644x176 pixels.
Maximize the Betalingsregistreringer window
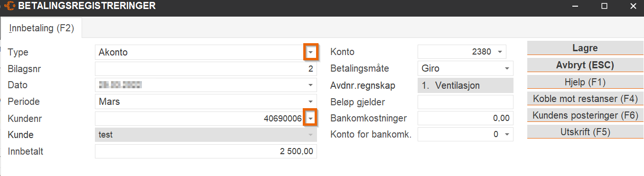tap(604, 7)
